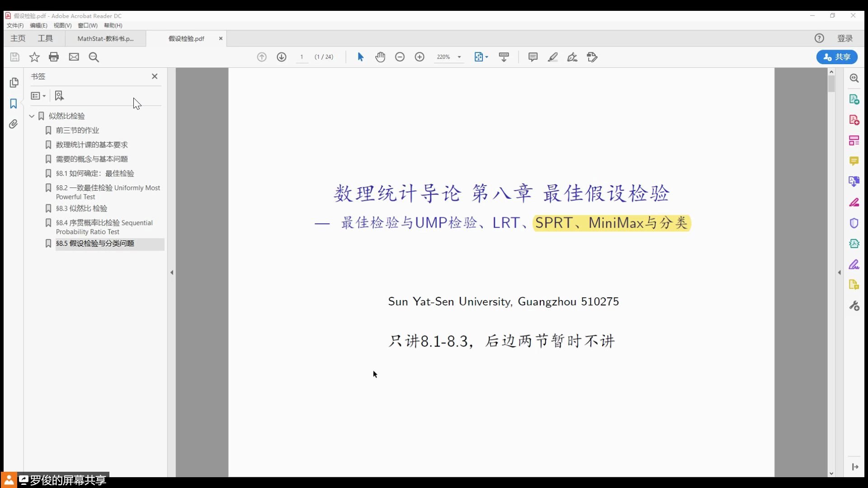Viewport: 868px width, 488px height.
Task: Click scroll down arrow of document
Action: [x=831, y=473]
